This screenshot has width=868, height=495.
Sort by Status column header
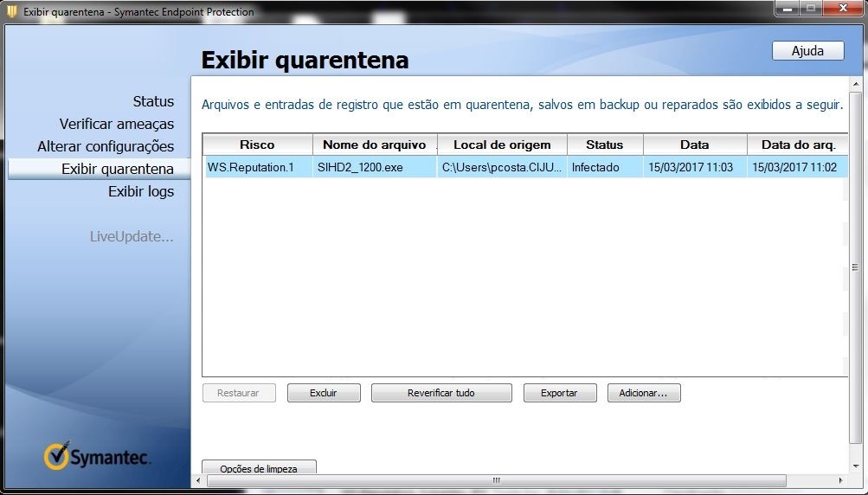tap(605, 145)
